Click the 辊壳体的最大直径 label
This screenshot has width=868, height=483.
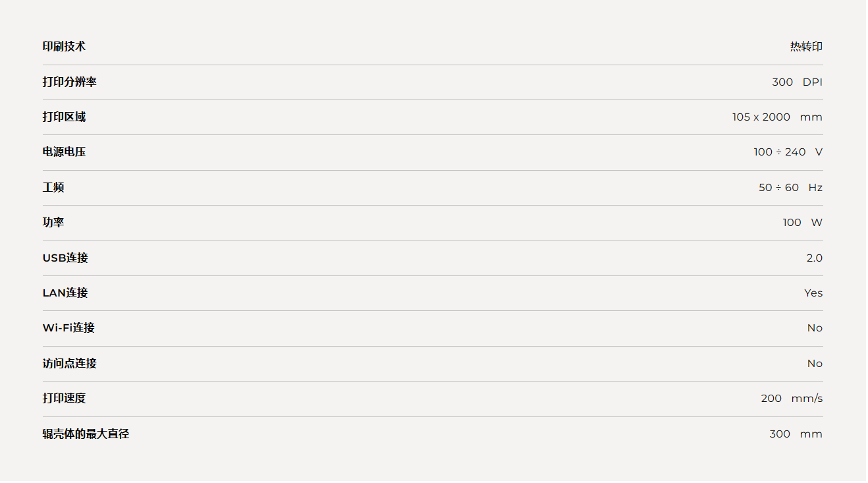[x=86, y=434]
